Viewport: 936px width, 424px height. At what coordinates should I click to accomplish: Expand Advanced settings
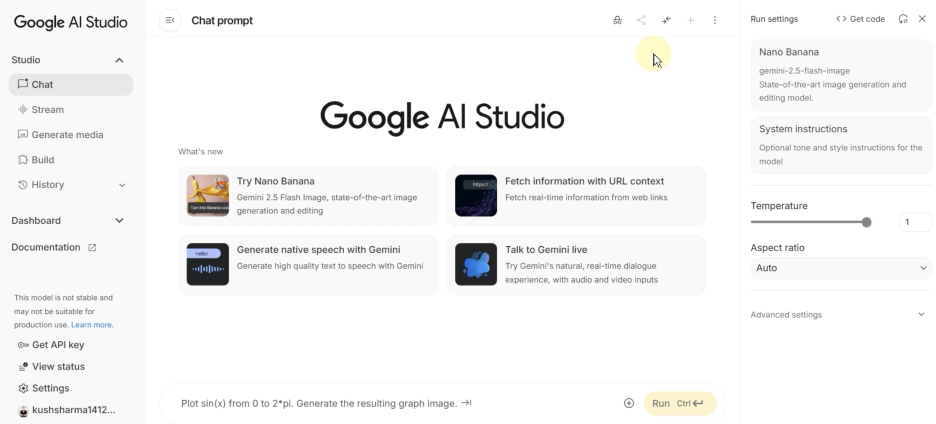(838, 315)
